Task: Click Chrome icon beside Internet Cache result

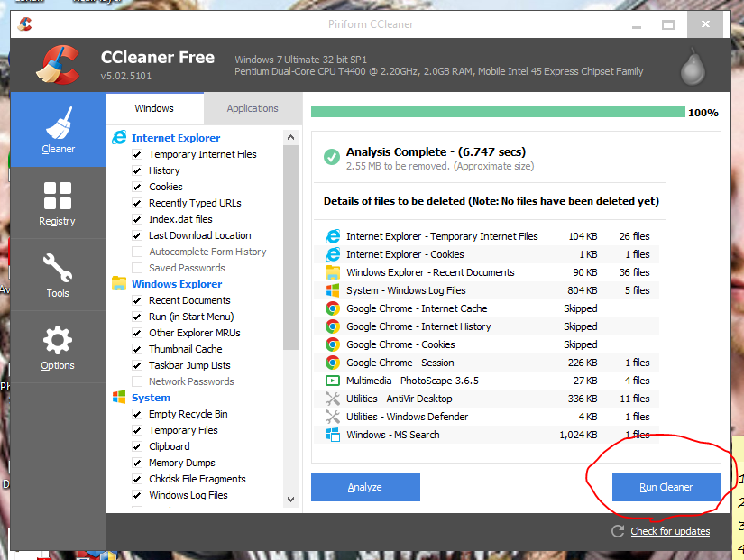Action: 333,308
